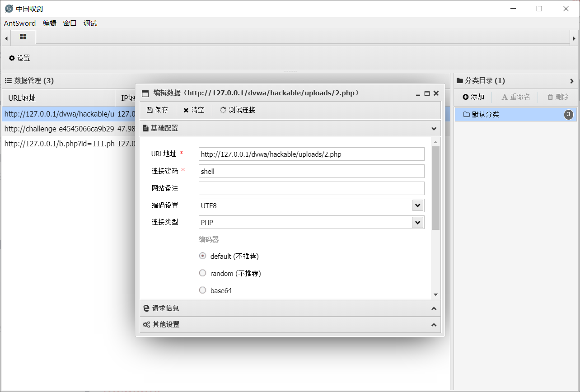Click the 清空 clear button
The image size is (580, 392).
(x=194, y=110)
